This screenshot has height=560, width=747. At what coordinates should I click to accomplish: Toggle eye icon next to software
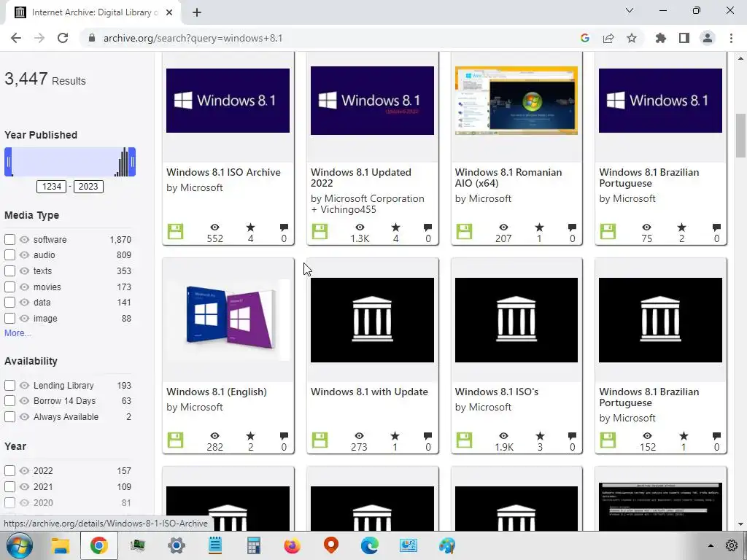point(24,239)
